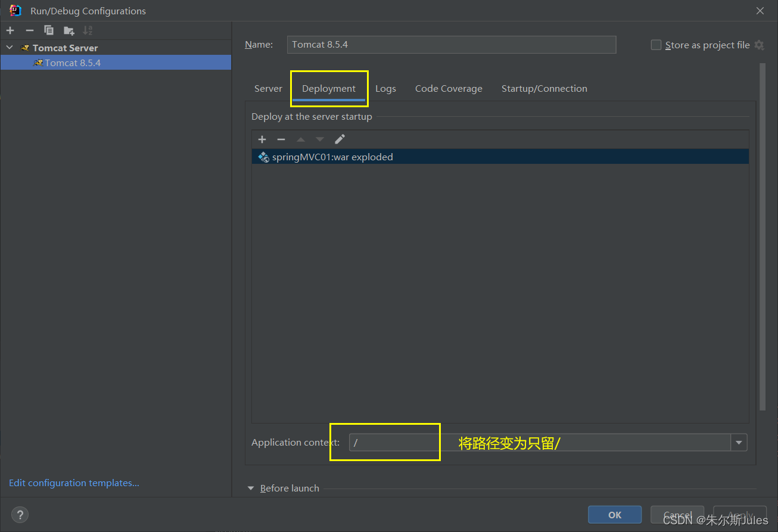Image resolution: width=778 pixels, height=532 pixels.
Task: Select springMVC01:war exploded artifact row
Action: (500, 157)
